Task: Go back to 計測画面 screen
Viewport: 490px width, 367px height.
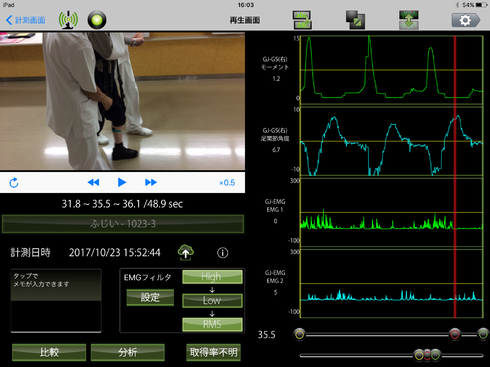Action: click(26, 20)
